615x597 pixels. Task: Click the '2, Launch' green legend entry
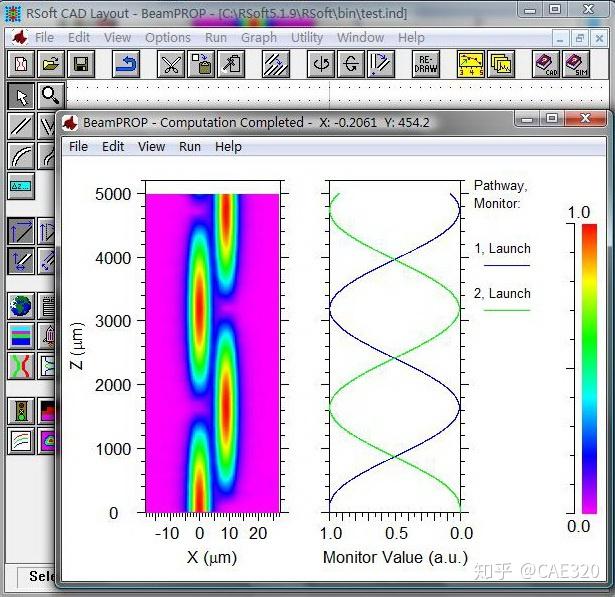pos(502,294)
